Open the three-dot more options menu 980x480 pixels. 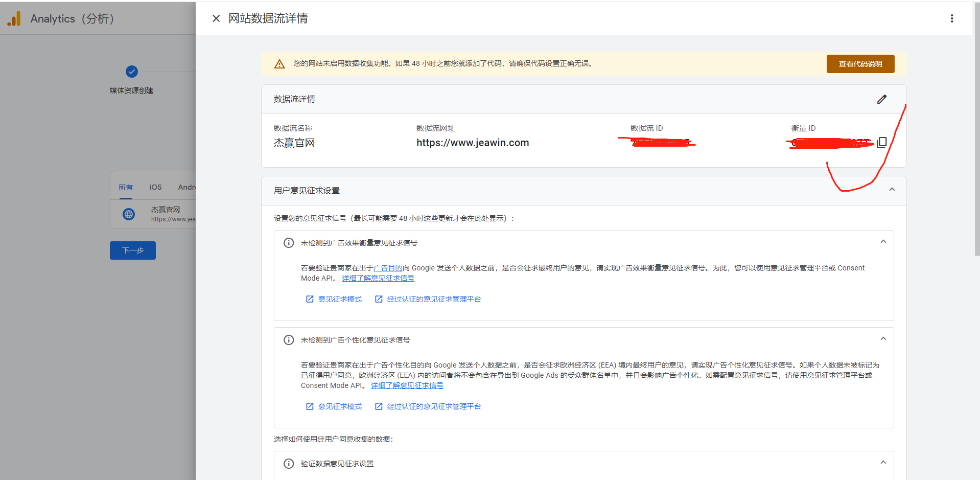click(951, 18)
